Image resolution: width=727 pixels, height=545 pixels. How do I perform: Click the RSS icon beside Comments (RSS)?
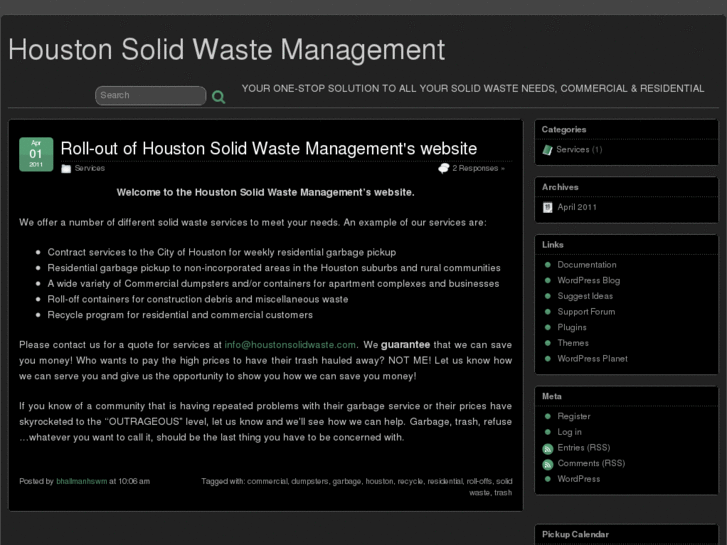(548, 464)
